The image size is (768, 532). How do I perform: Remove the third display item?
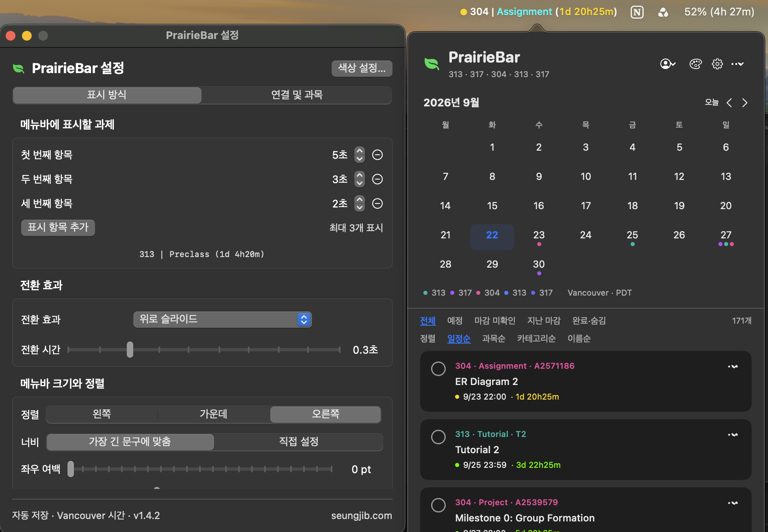(377, 203)
